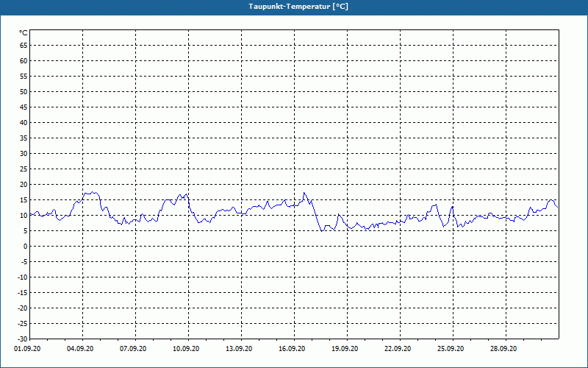Image resolution: width=588 pixels, height=368 pixels.
Task: Click the 65 value on temperature axis
Action: [24, 46]
